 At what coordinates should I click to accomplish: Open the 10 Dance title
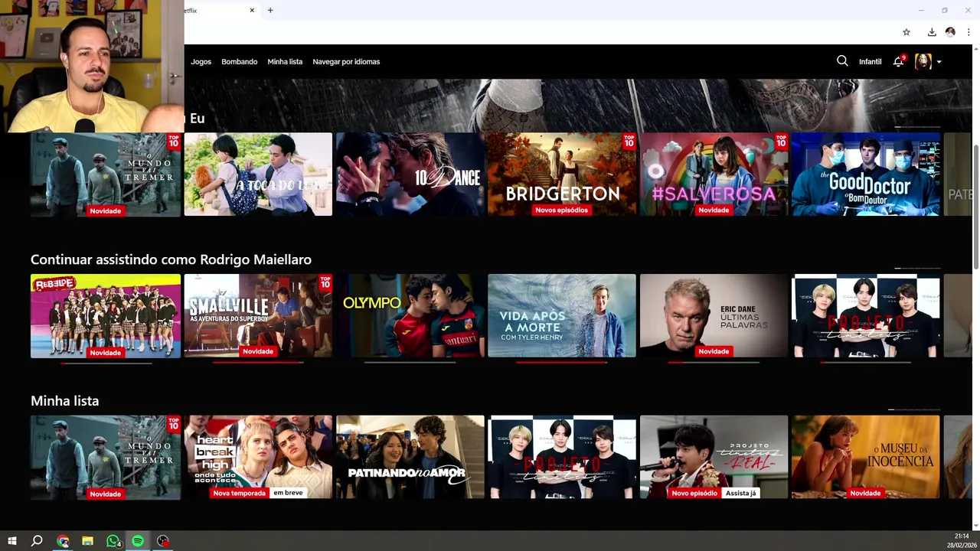pyautogui.click(x=410, y=174)
